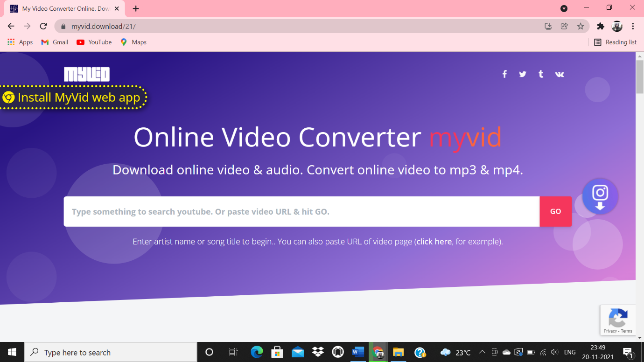644x362 pixels.
Task: Open Word from taskbar
Action: (358, 352)
